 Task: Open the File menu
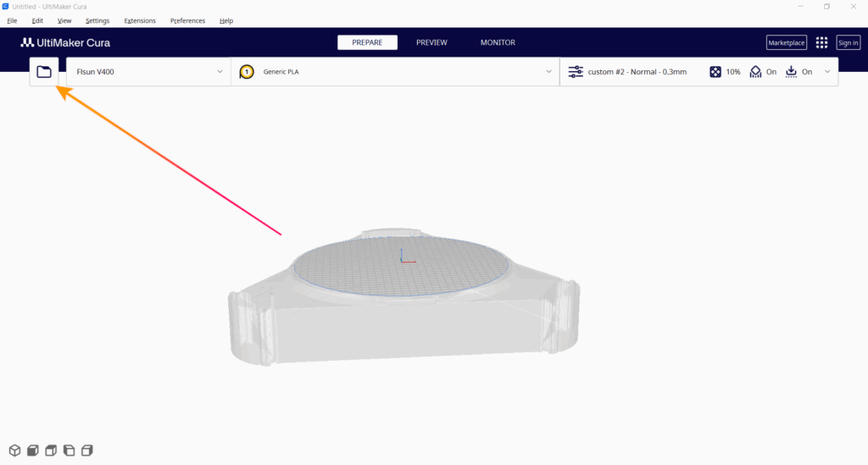click(12, 20)
